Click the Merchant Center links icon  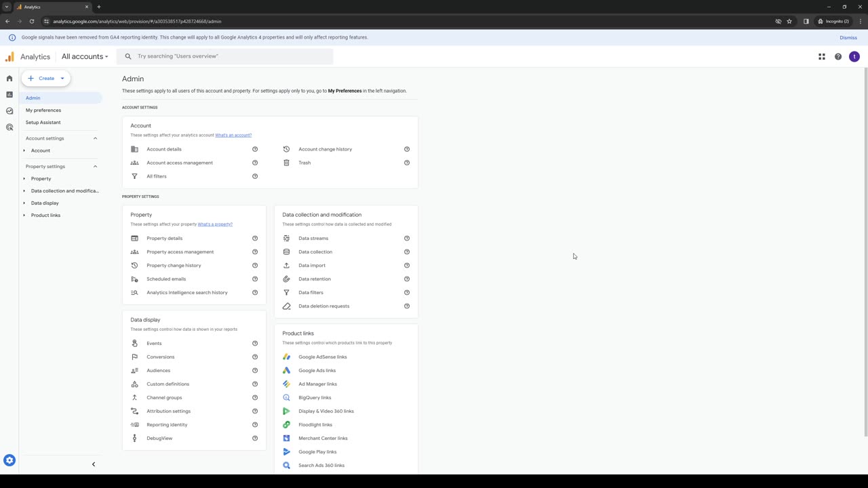286,439
